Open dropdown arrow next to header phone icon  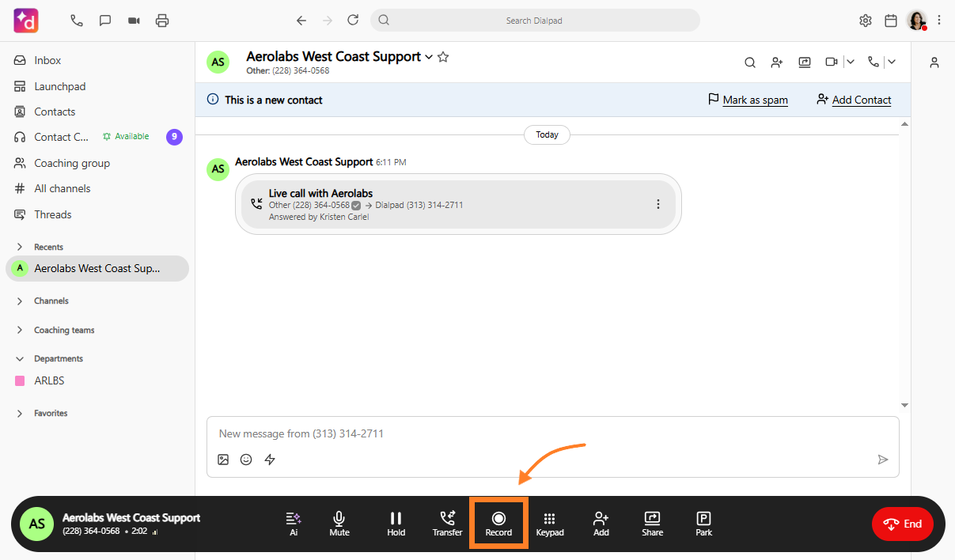892,62
